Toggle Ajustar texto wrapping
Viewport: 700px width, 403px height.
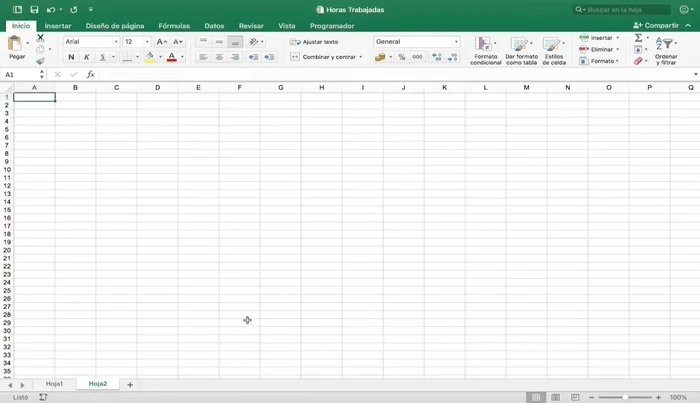[314, 42]
